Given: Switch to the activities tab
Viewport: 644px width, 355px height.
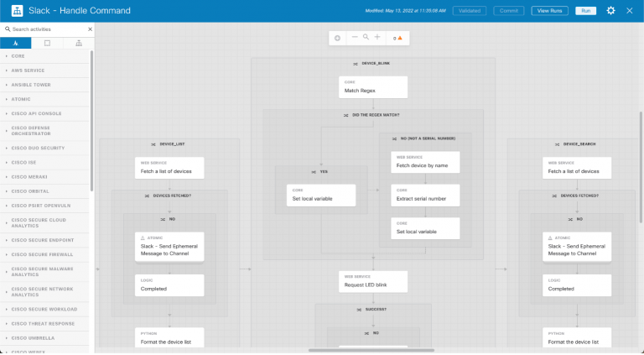Looking at the screenshot, I should click(16, 43).
